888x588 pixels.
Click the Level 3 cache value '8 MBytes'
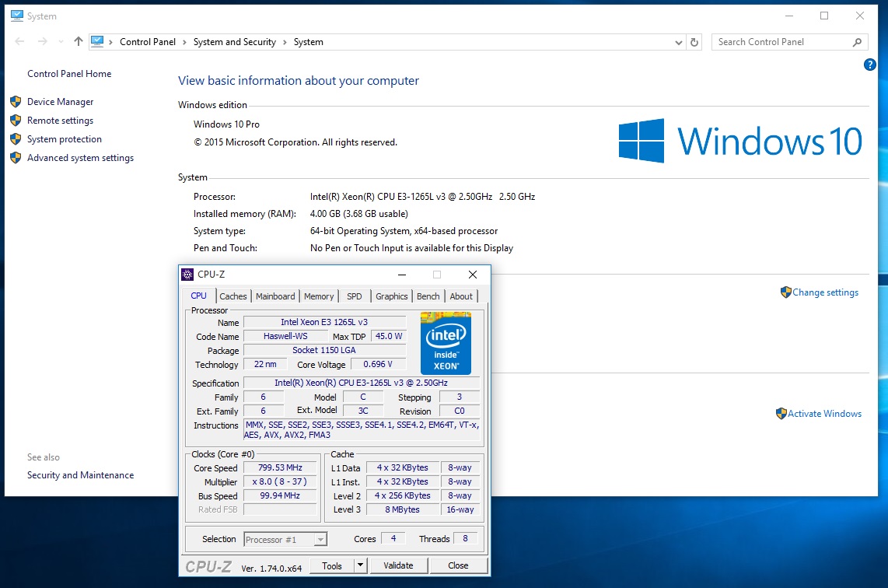(x=403, y=509)
